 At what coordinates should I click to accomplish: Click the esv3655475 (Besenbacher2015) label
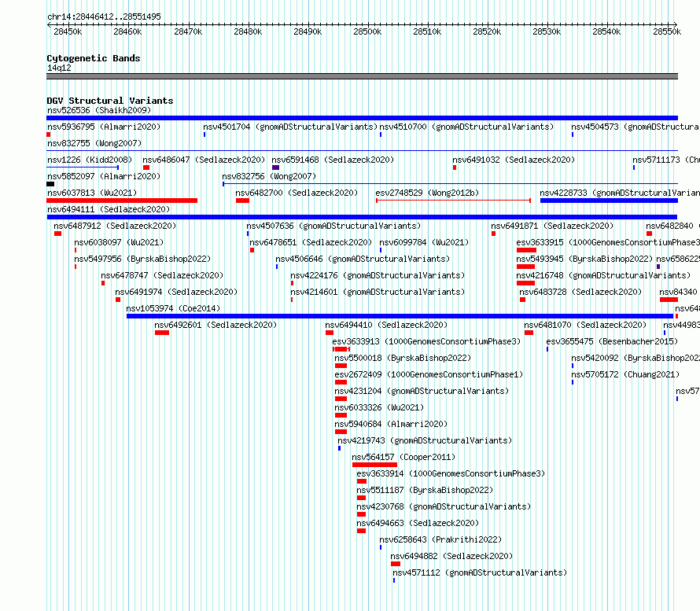coord(612,341)
